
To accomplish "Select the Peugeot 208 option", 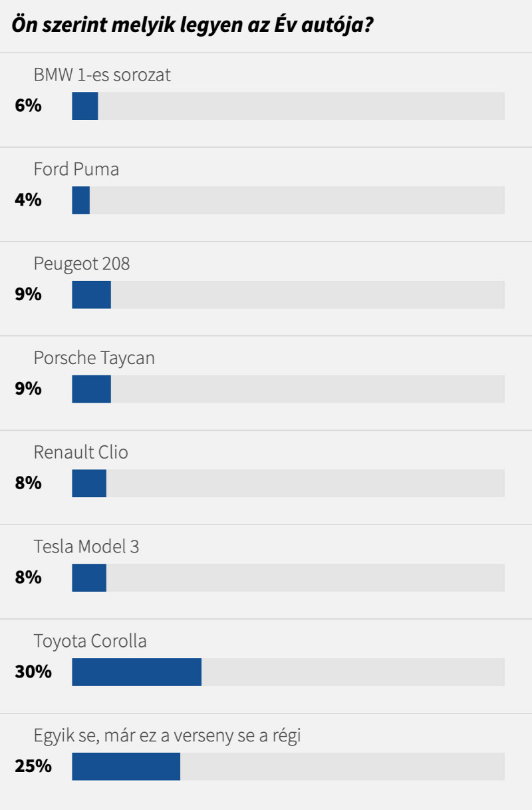I will click(x=82, y=264).
